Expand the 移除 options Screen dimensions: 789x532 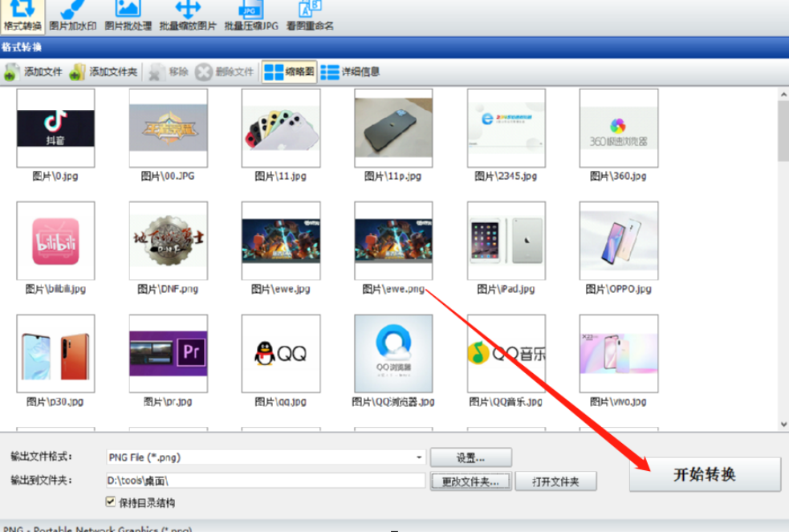tap(172, 71)
